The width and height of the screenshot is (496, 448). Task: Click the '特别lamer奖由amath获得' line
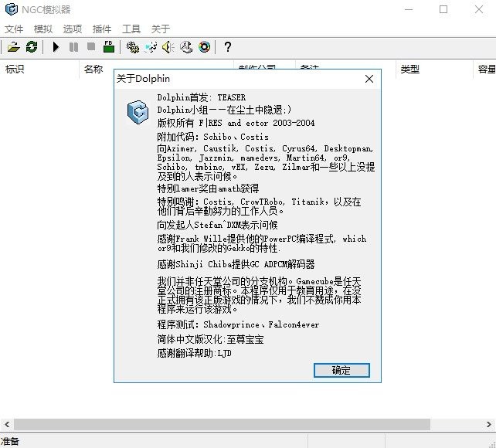click(208, 188)
